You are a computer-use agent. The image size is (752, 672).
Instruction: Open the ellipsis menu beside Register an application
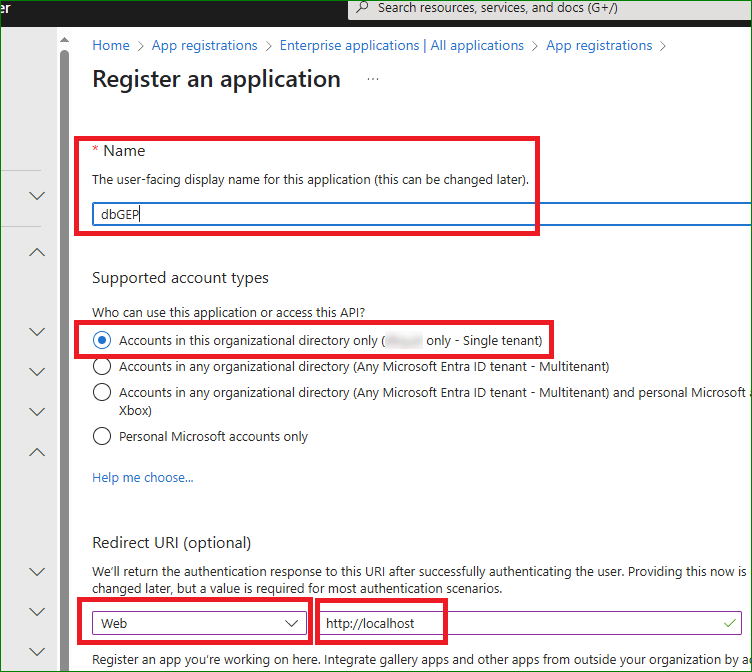click(373, 79)
